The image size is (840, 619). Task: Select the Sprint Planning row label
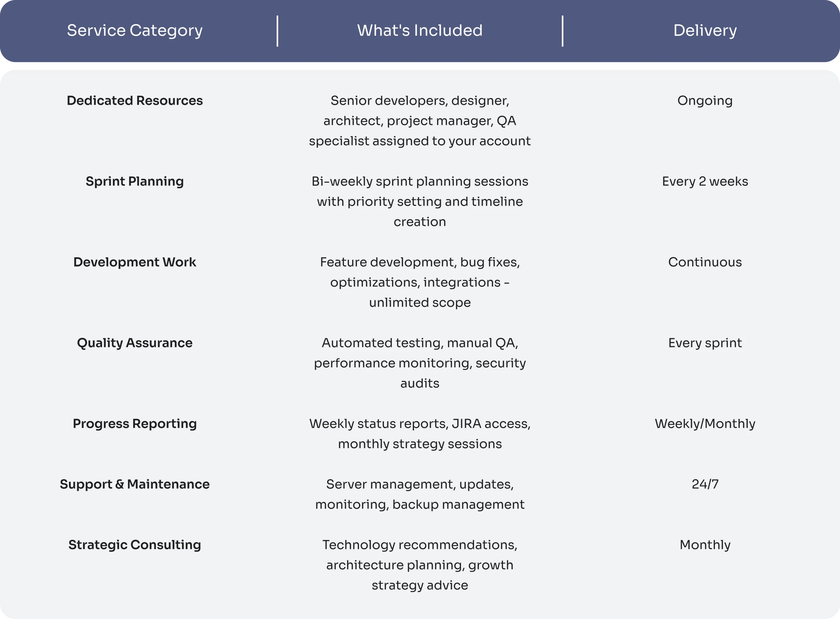point(135,181)
